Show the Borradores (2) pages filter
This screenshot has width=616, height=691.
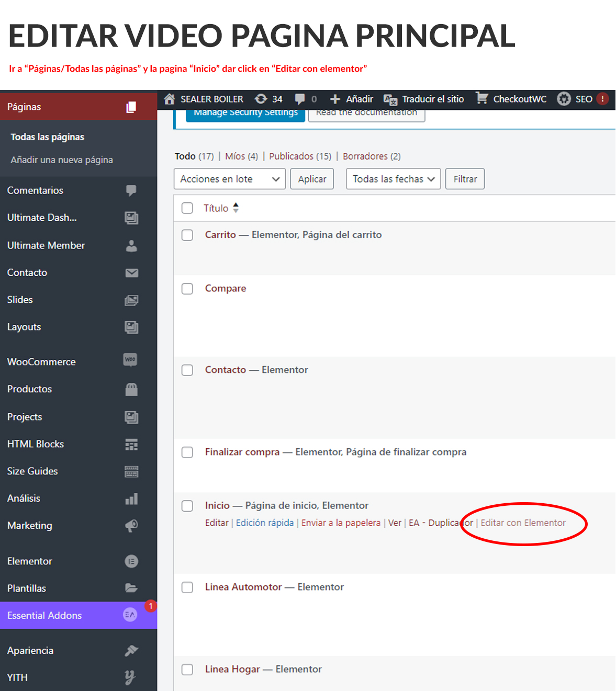(372, 156)
